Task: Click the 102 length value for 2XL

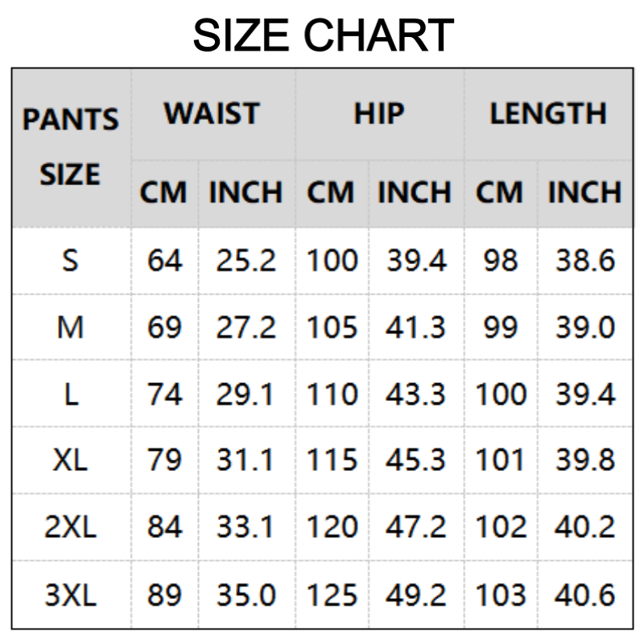Action: click(x=500, y=527)
